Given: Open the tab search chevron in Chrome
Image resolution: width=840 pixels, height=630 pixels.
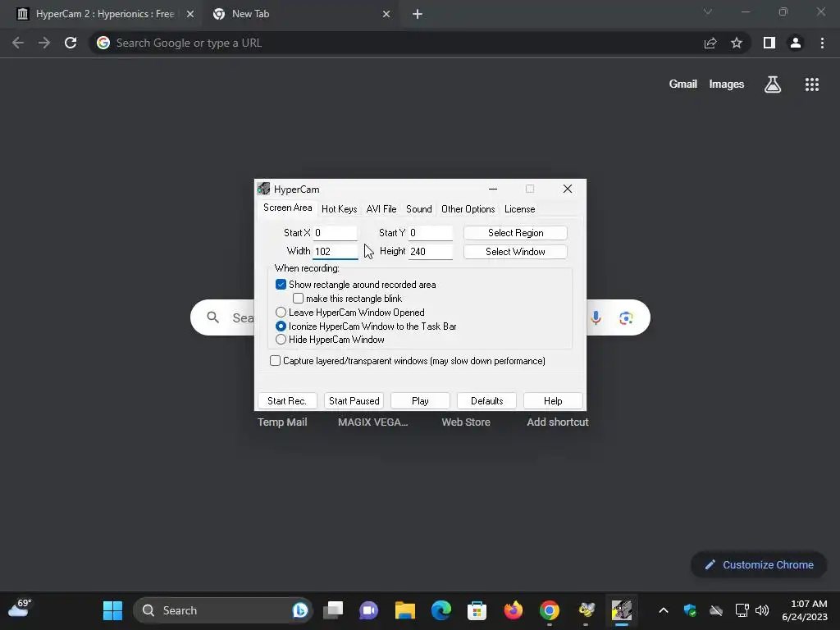Looking at the screenshot, I should [708, 11].
